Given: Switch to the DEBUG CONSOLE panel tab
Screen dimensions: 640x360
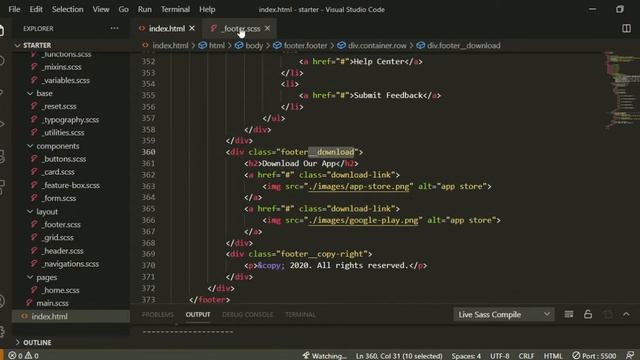Looking at the screenshot, I should click(x=247, y=315).
